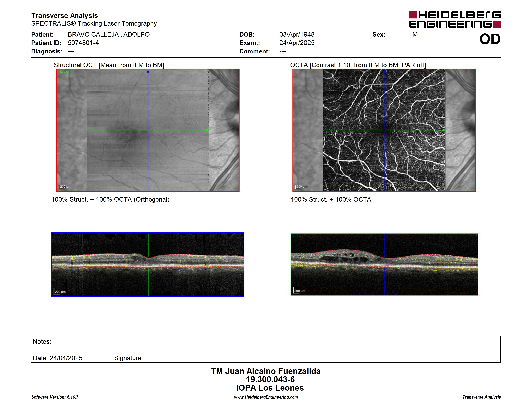Click the Comment label
The image size is (532, 411).
click(255, 51)
